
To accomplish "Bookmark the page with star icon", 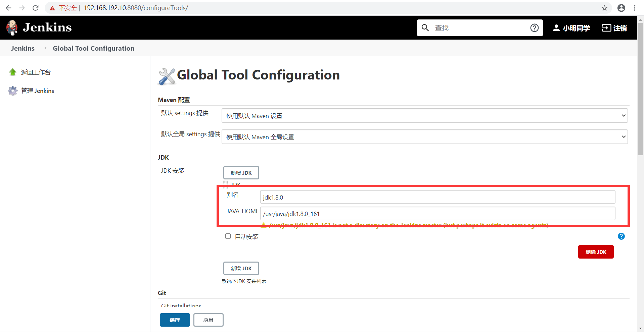I will [x=604, y=8].
